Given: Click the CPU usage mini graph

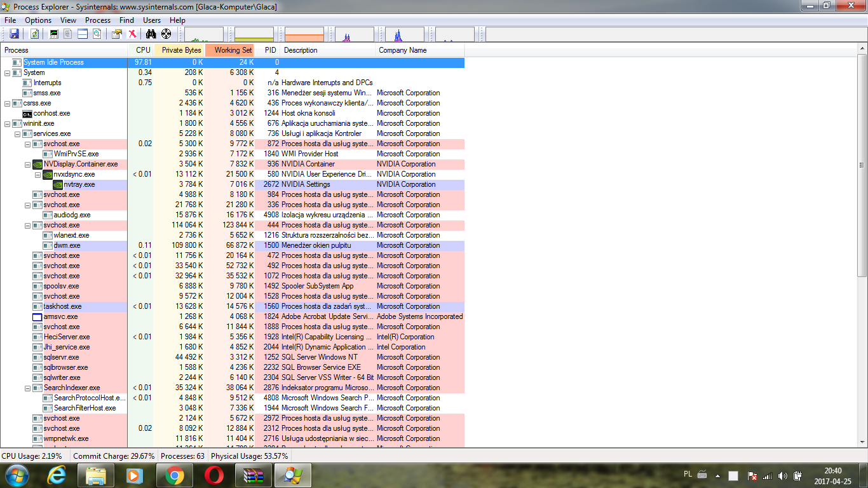Looking at the screenshot, I should (204, 34).
